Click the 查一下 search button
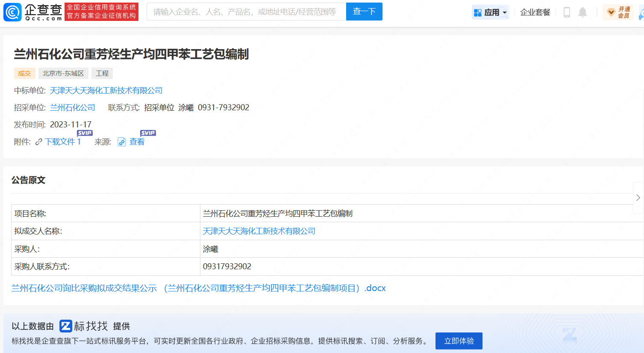 (364, 12)
